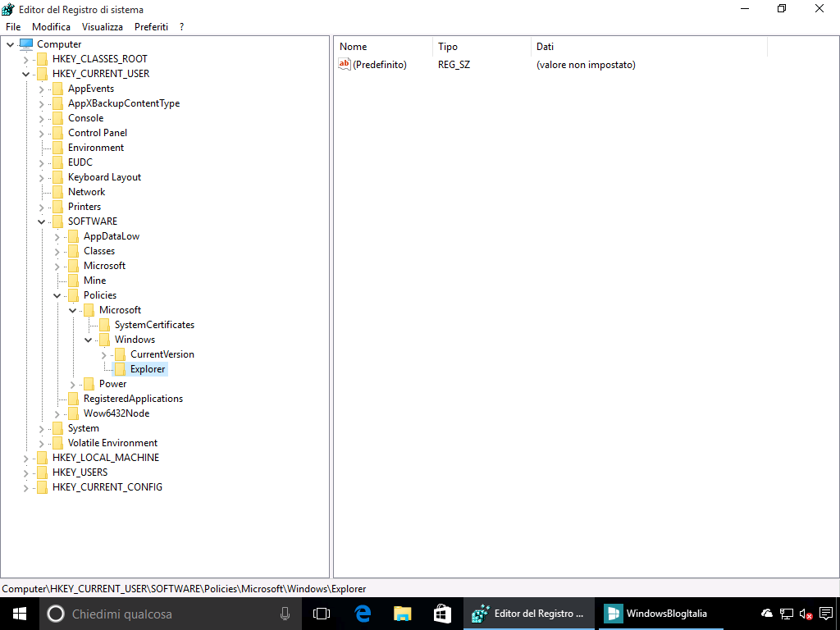Screen dimensions: 840x630
Task: Sort values by Tipo column header
Action: point(481,47)
